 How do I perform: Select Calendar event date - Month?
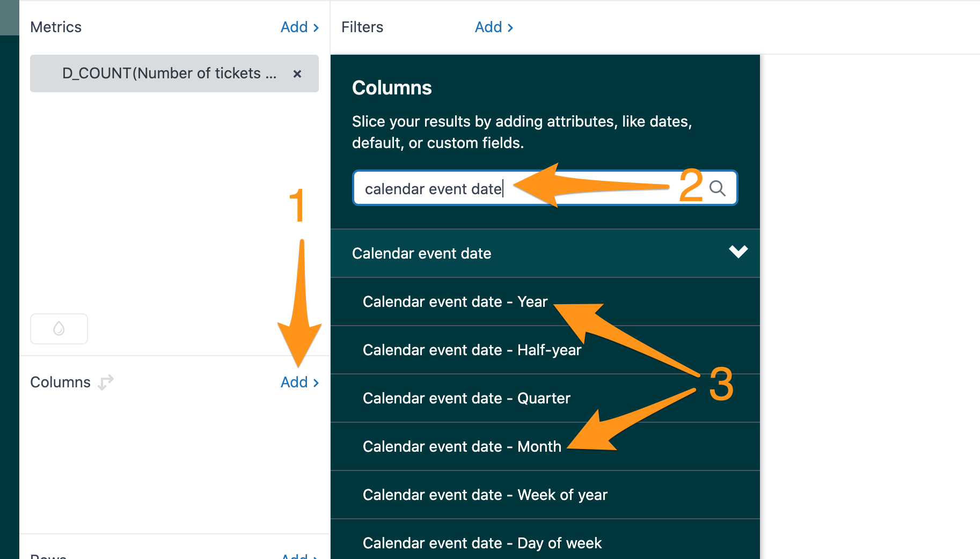[x=545, y=446]
